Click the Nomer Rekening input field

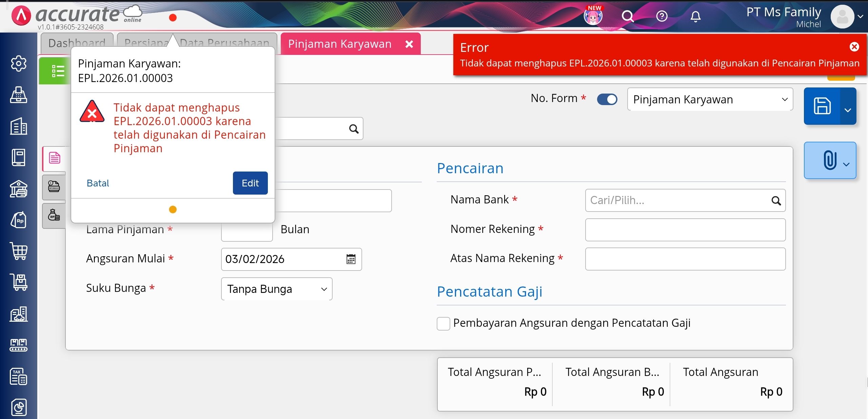[x=685, y=230]
